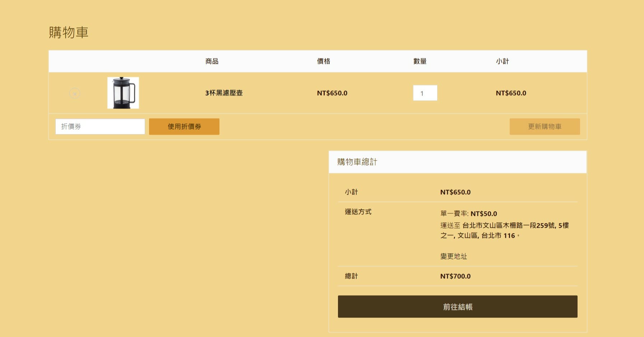
Task: Click the 購物車 page heading
Action: point(69,32)
